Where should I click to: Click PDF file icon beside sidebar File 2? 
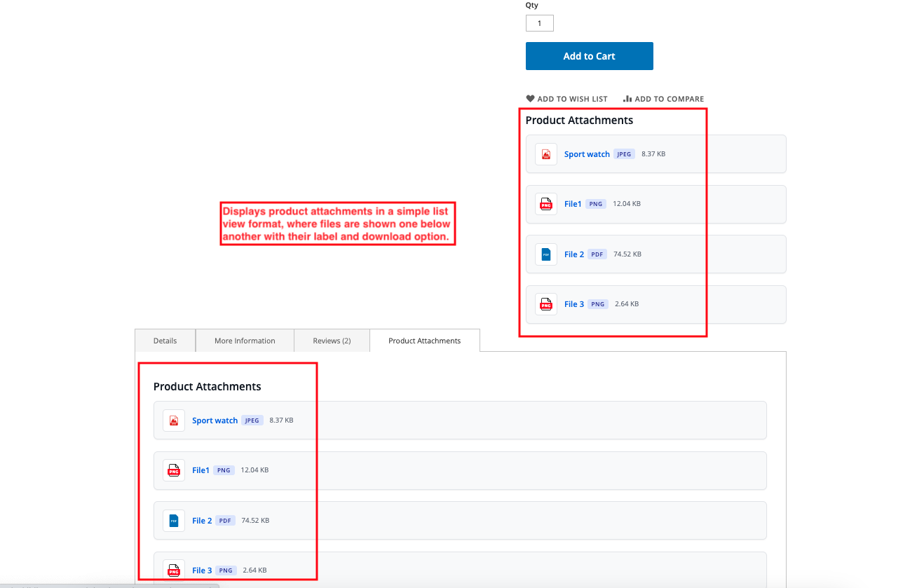[x=546, y=254]
